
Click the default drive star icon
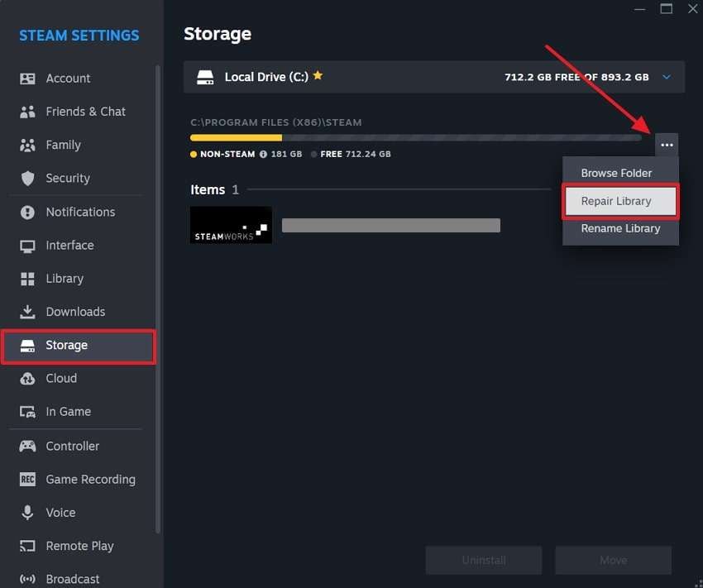click(x=318, y=75)
